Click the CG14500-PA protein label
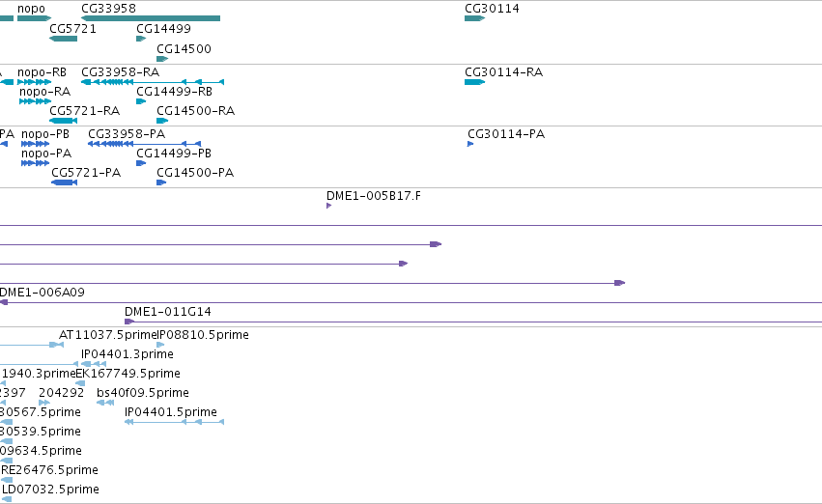 [195, 173]
